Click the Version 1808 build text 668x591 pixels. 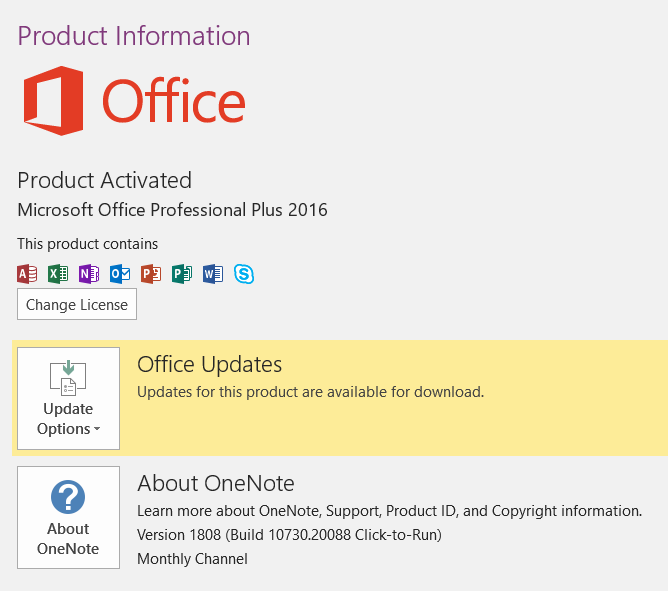(289, 534)
